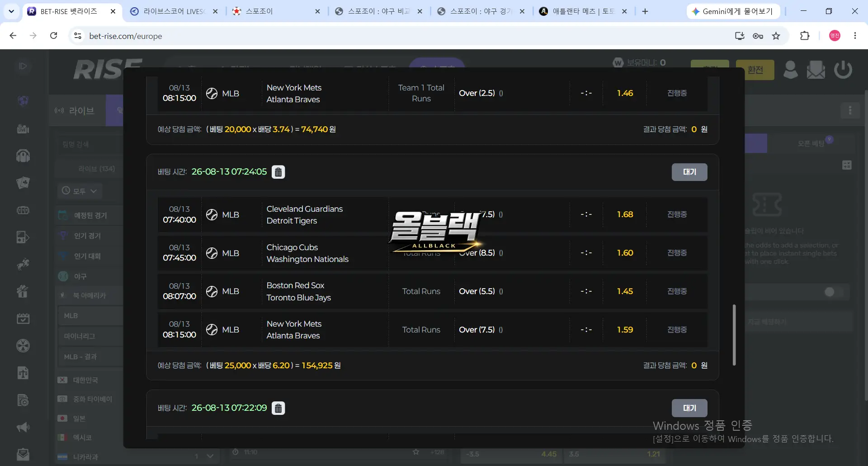
Task: Click the 대기 button for the 07:22:09 bet
Action: (689, 408)
